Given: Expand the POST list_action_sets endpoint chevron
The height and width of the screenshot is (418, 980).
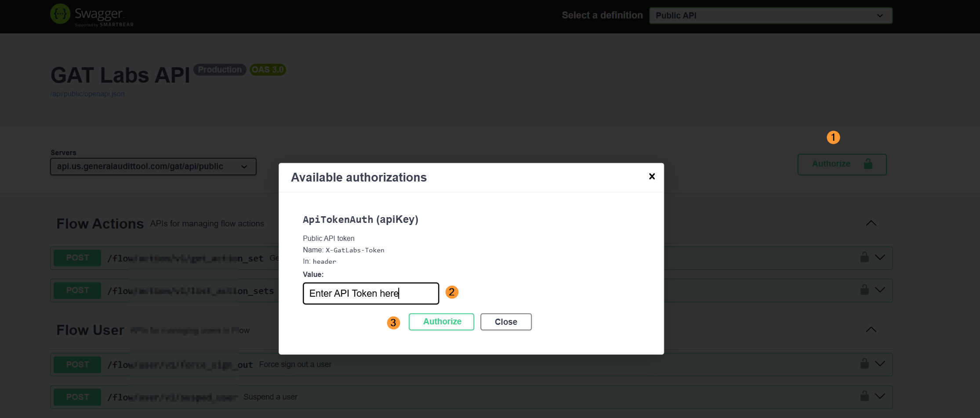Looking at the screenshot, I should (880, 290).
